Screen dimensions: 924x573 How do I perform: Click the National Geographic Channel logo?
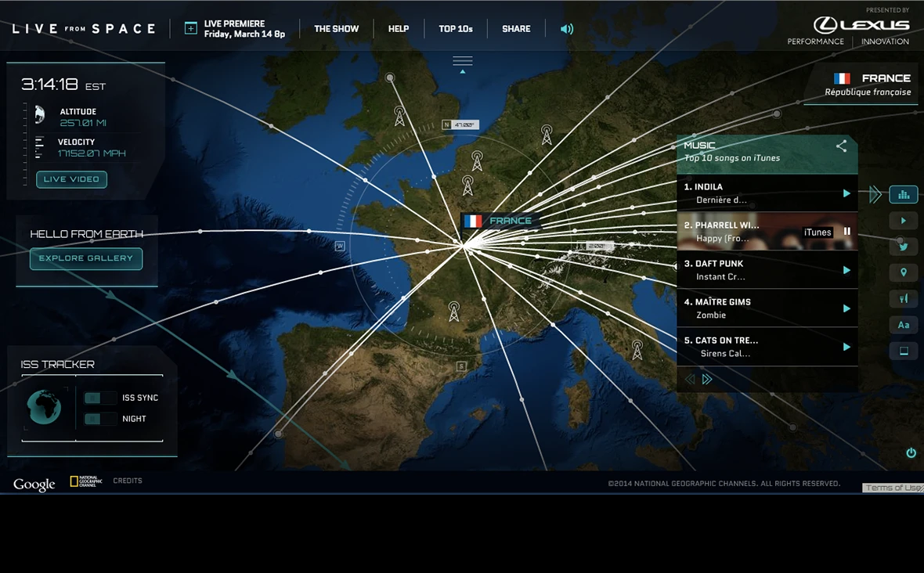(x=86, y=481)
